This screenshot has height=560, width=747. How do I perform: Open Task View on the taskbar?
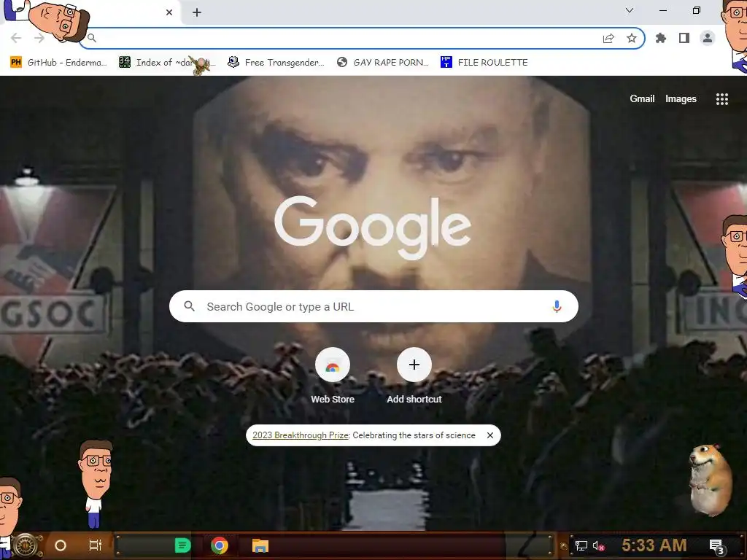[96, 545]
